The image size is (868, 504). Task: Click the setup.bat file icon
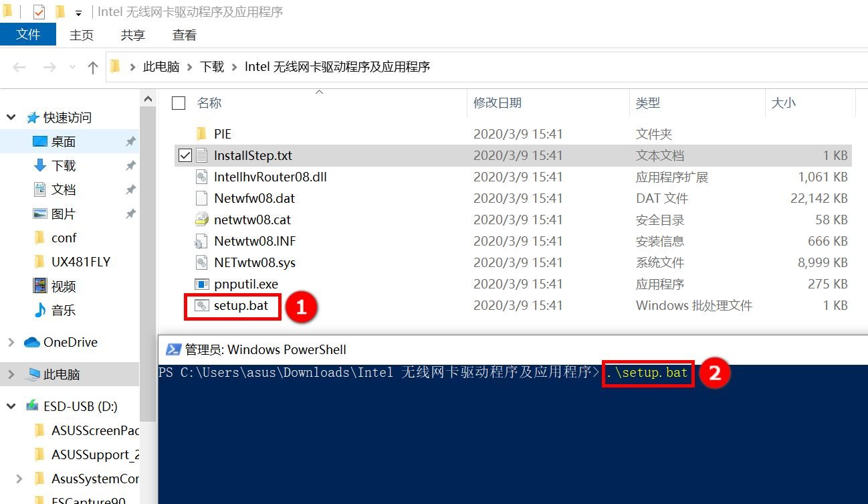pos(201,306)
